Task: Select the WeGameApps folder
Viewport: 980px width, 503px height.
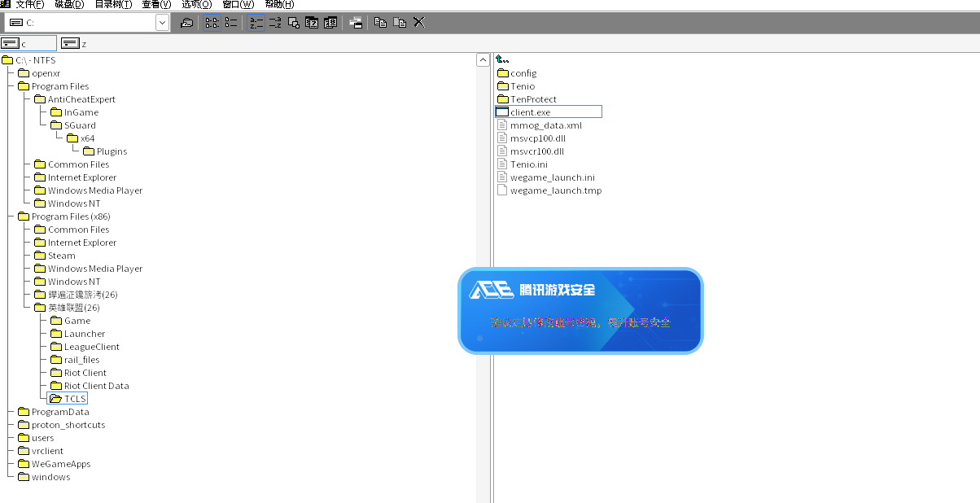Action: (55, 464)
